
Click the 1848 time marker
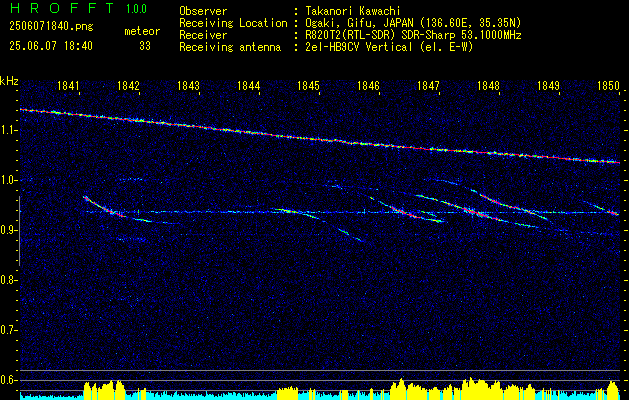click(x=489, y=86)
